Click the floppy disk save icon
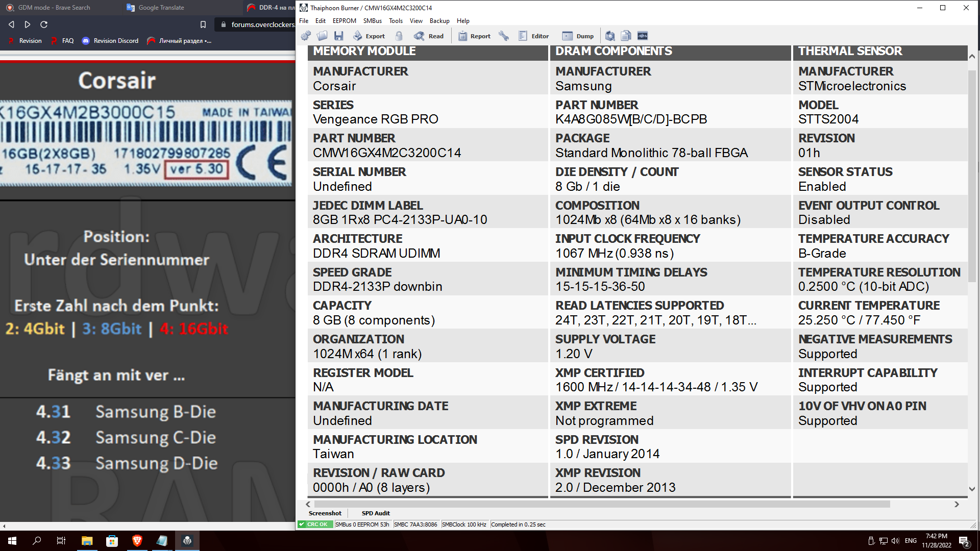This screenshot has width=980, height=551. click(x=338, y=36)
